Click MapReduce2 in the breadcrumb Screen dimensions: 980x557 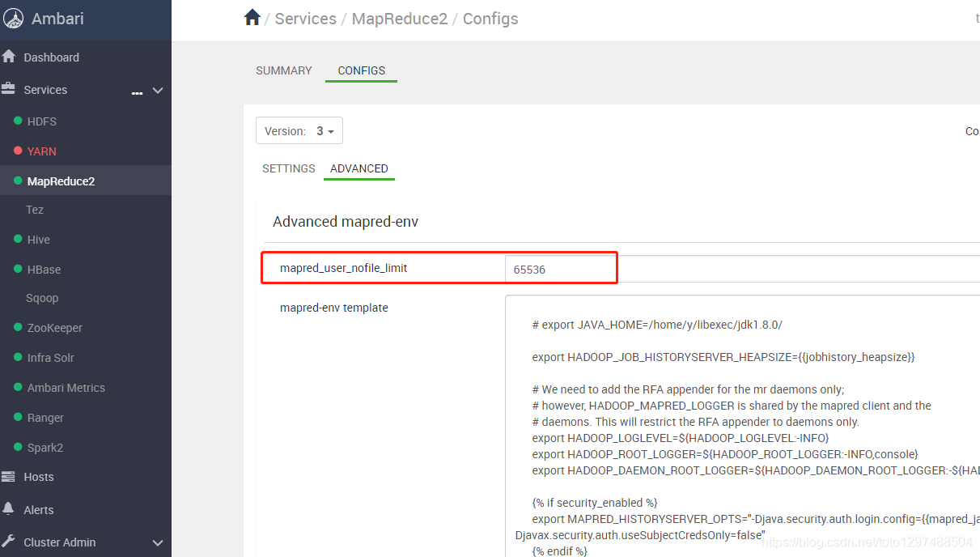(400, 19)
